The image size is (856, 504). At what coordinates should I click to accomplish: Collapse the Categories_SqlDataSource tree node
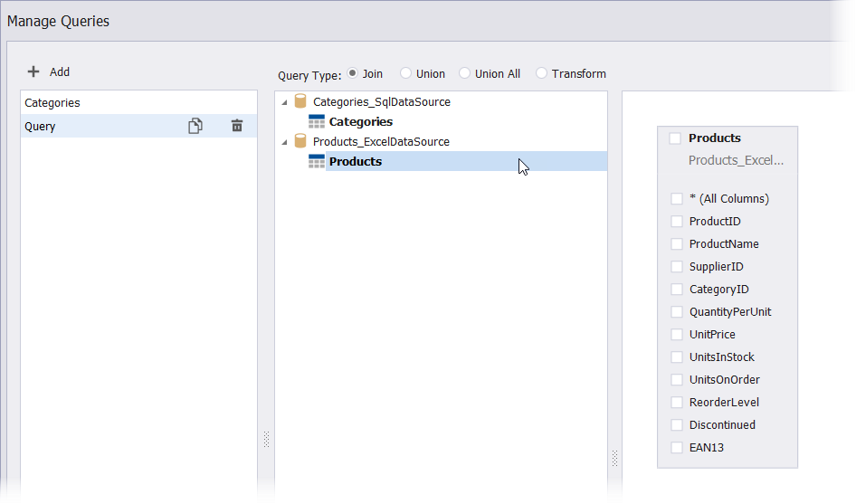285,102
